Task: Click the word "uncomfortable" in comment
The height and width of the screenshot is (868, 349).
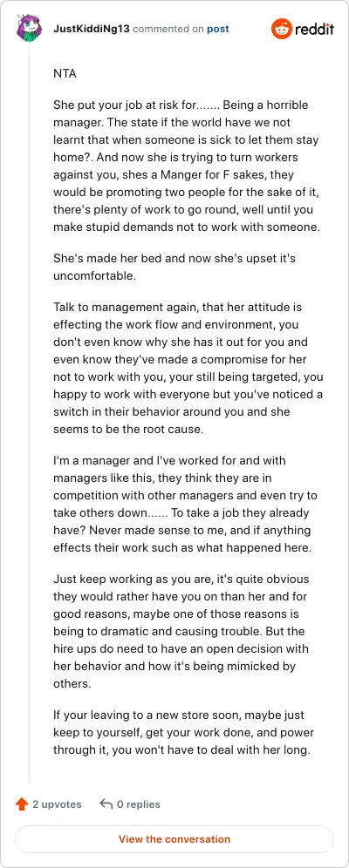Action: pos(93,275)
